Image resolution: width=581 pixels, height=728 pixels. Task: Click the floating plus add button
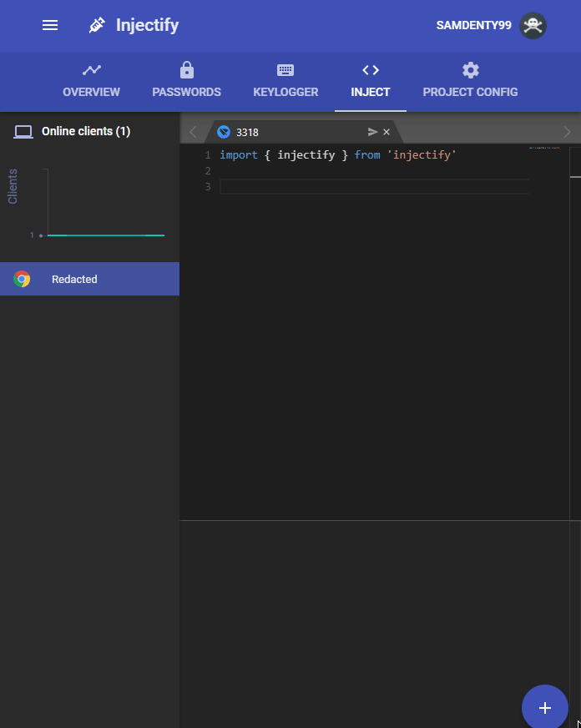545,708
